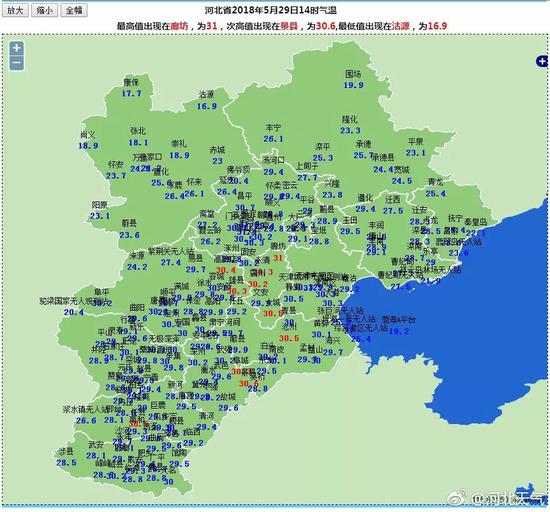Click the 放大 button
550x512 pixels.
[15, 10]
